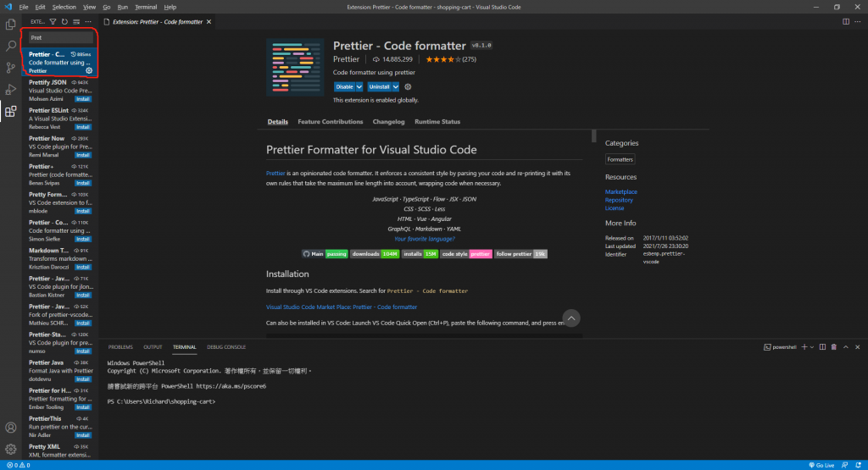This screenshot has height=470, width=868.
Task: Open the Search view in activity bar
Action: [10, 46]
